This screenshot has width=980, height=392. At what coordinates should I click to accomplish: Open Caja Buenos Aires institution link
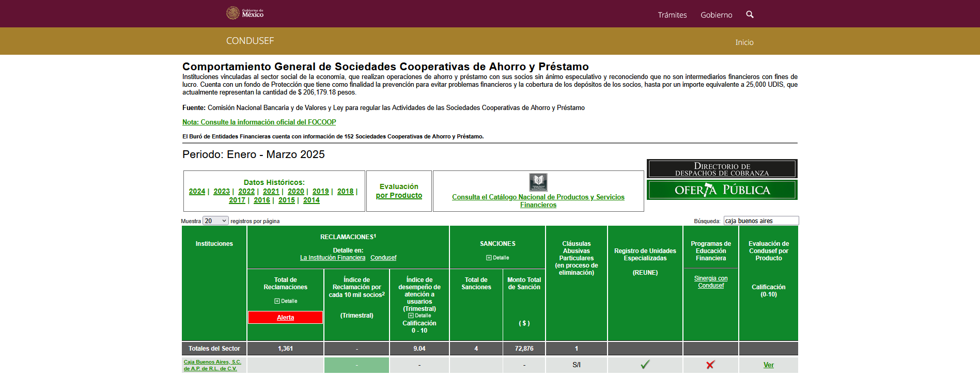click(x=212, y=365)
